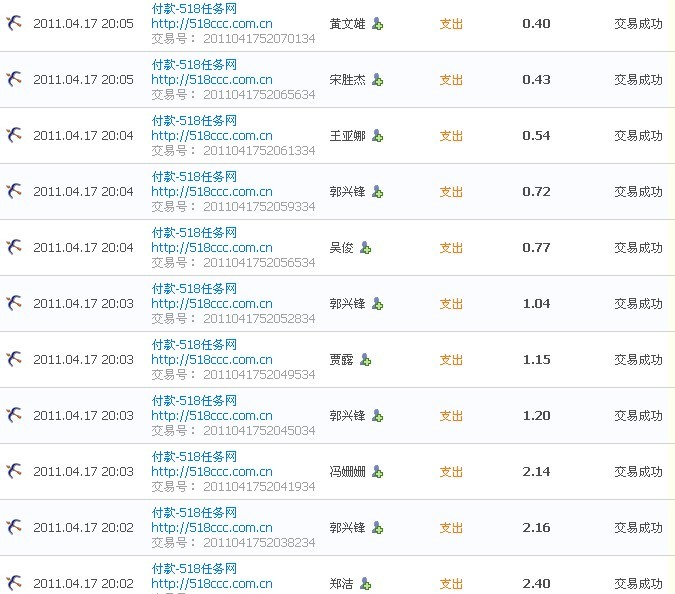Open 518ccc.com.cn URL above transaction 2011041752065634

[212, 79]
